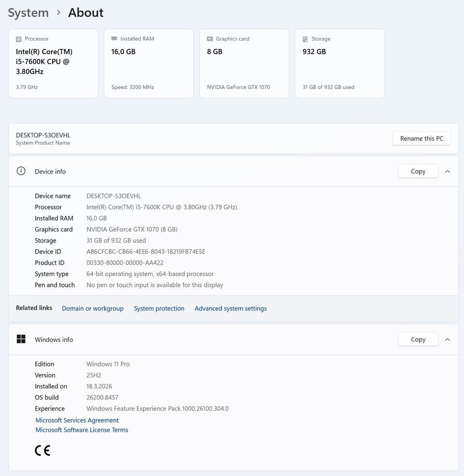This screenshot has width=464, height=476.
Task: Collapse the Windows info section chevron
Action: (447, 340)
